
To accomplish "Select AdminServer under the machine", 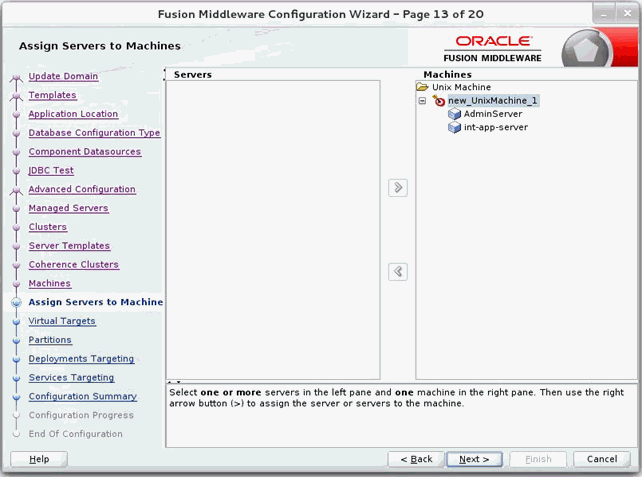I will 493,114.
